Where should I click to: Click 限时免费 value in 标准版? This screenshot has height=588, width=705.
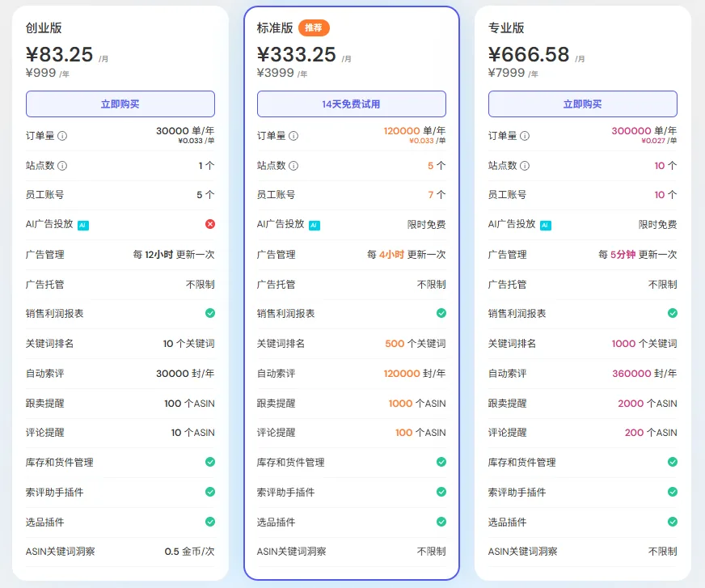pyautogui.click(x=426, y=225)
